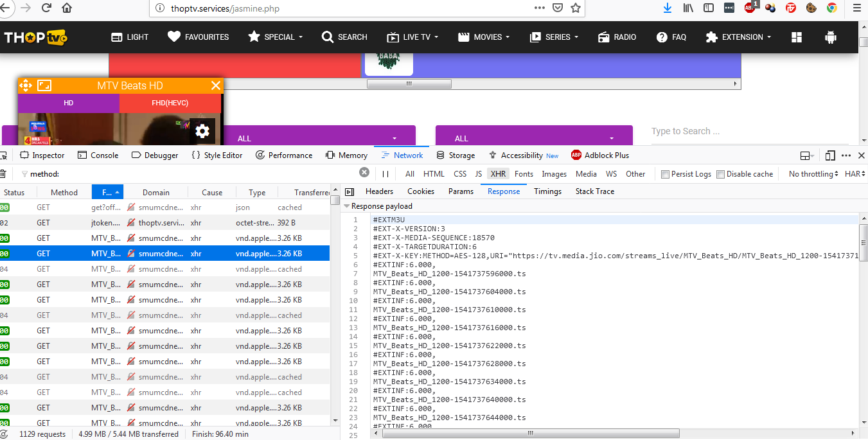Open the Library bookshelf icon
Screen dimensions: 868x440
(688, 8)
